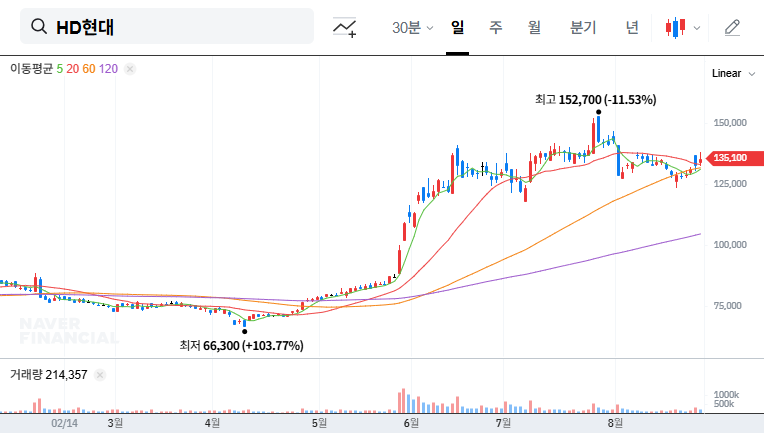Click the 거래량 214,357 volume label

coord(49,375)
